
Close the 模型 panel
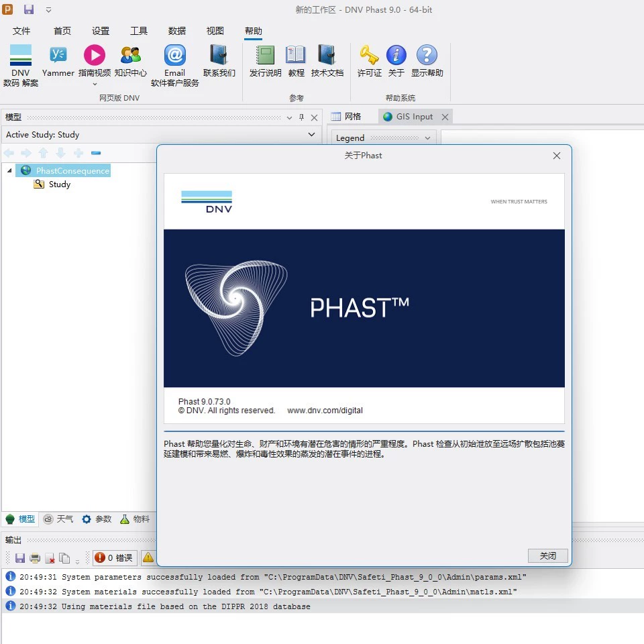tap(314, 118)
